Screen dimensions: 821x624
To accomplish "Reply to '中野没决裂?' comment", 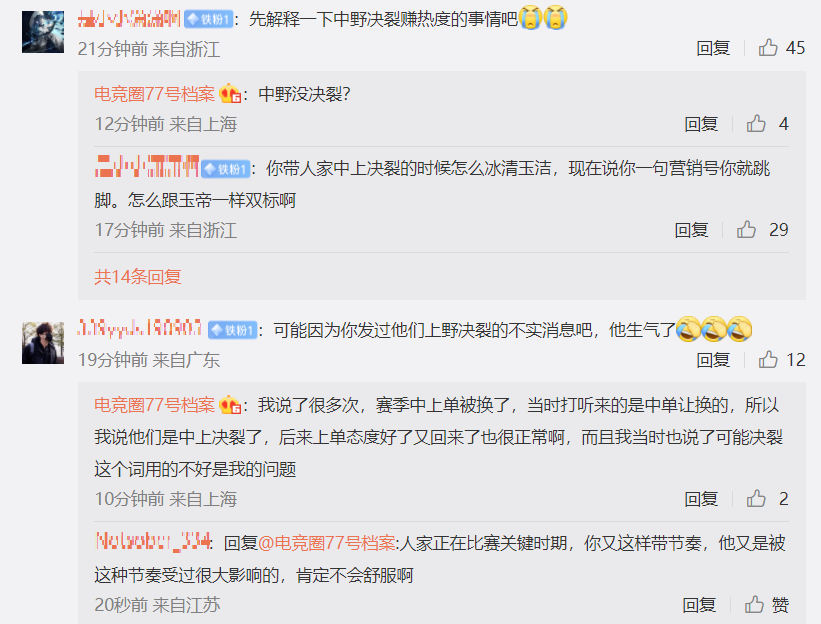I will tap(701, 124).
